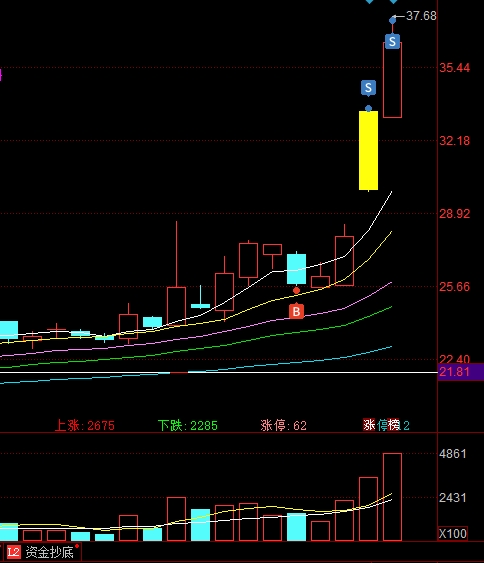Click the L2 icon beside 资金抄底
484x563 pixels.
(14, 552)
